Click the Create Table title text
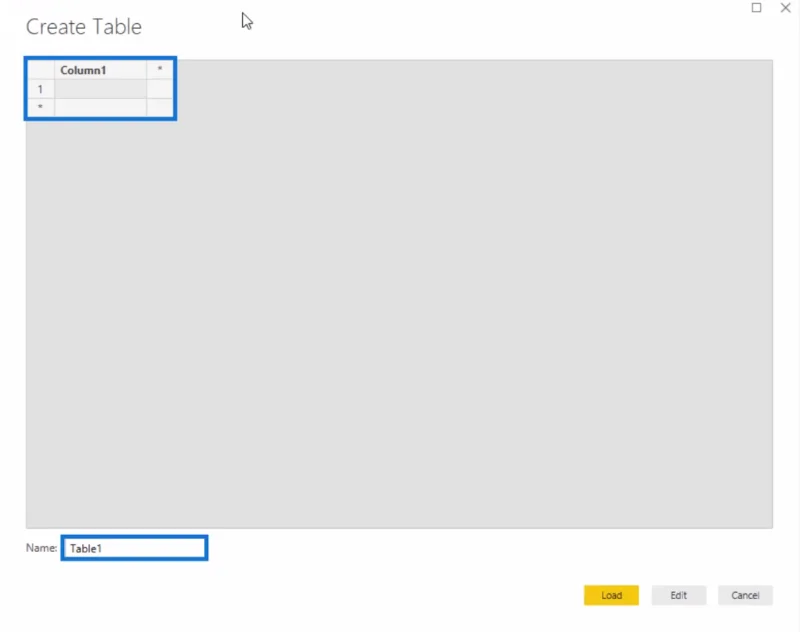The image size is (800, 632). point(84,27)
